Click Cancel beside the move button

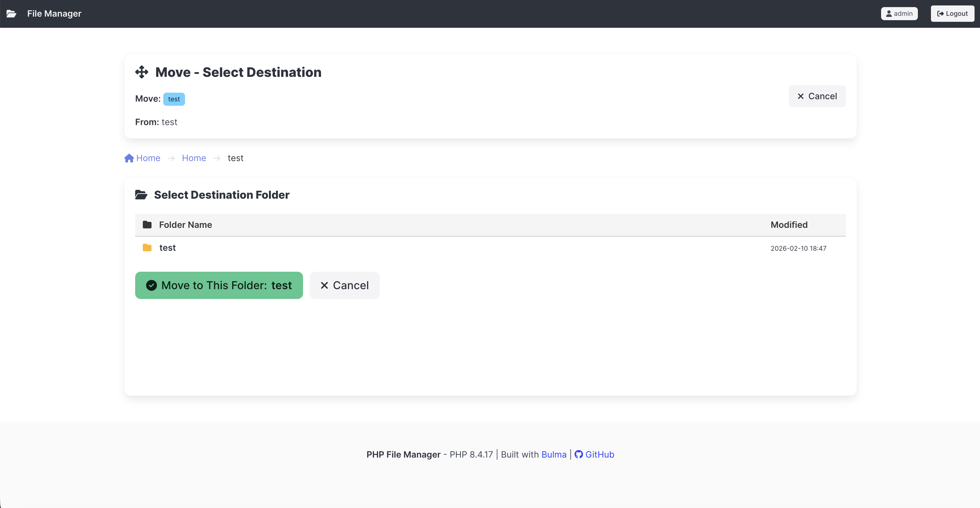(x=344, y=285)
